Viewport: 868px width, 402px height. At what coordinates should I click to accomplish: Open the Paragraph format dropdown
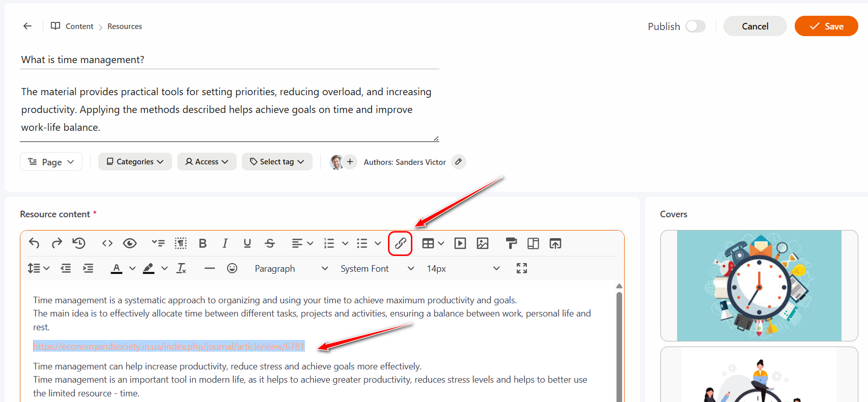click(x=291, y=268)
